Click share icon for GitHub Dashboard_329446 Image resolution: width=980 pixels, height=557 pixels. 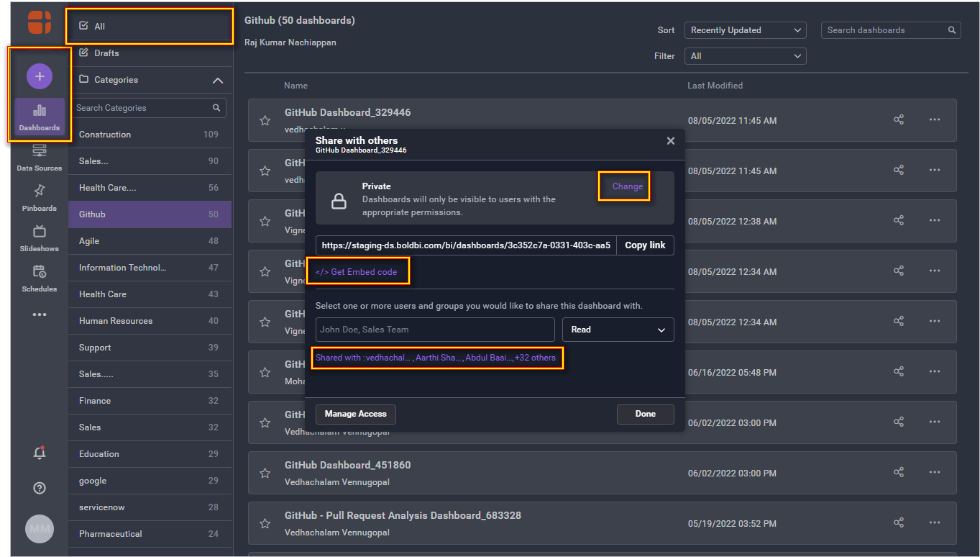coord(899,120)
